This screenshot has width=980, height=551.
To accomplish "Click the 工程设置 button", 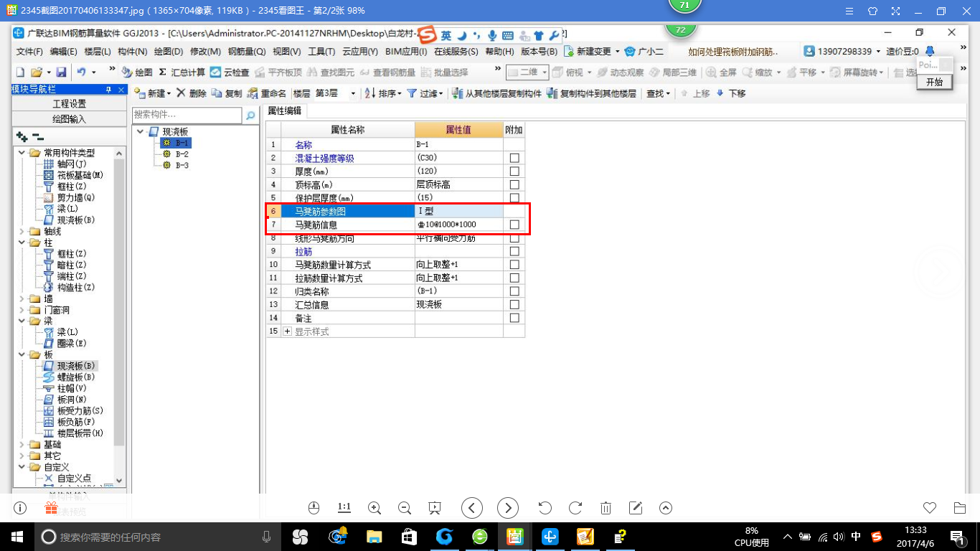I will (69, 104).
